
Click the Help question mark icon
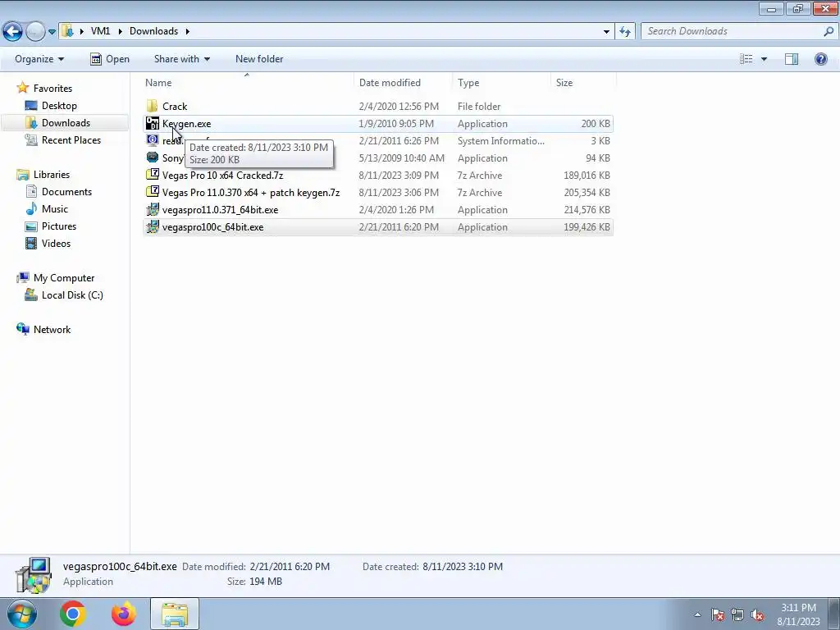820,59
